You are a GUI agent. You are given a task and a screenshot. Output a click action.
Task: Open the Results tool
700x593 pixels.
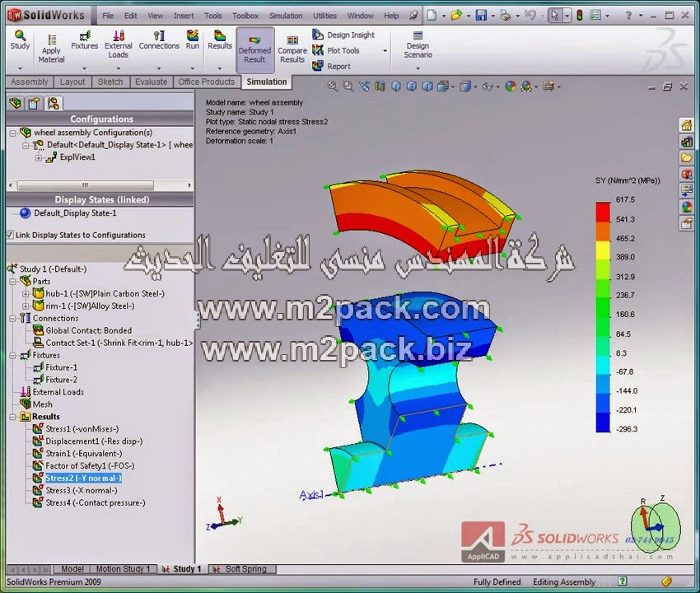pyautogui.click(x=220, y=40)
